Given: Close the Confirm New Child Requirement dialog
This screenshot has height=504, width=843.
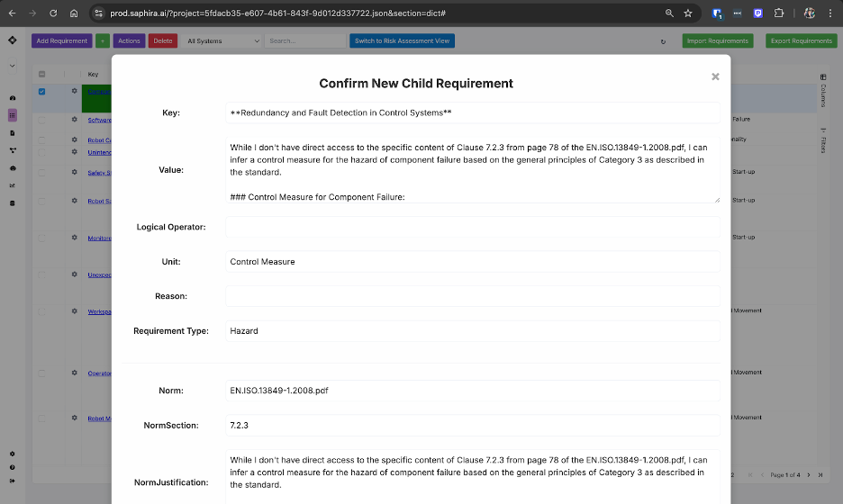Looking at the screenshot, I should coord(715,76).
